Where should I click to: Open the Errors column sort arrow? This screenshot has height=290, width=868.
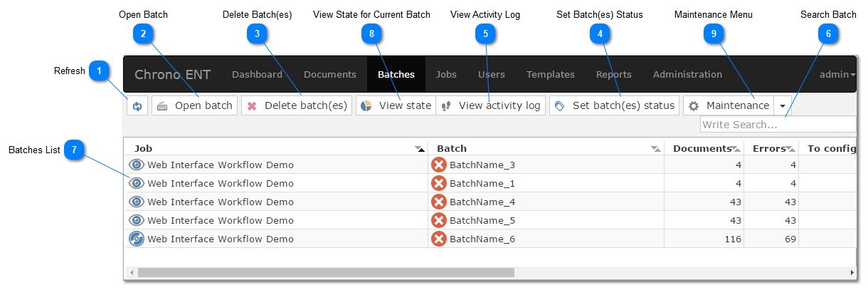[x=790, y=149]
